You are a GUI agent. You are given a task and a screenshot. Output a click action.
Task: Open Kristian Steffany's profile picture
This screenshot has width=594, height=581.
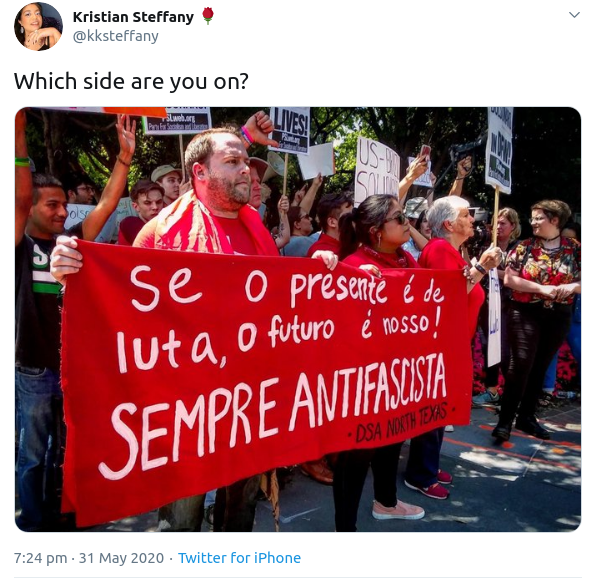pos(38,26)
